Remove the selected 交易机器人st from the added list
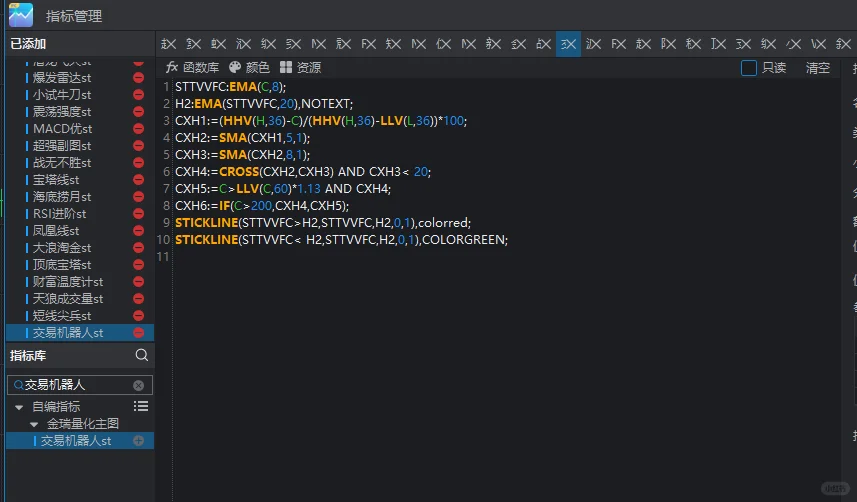The height and width of the screenshot is (502, 857). point(138,332)
